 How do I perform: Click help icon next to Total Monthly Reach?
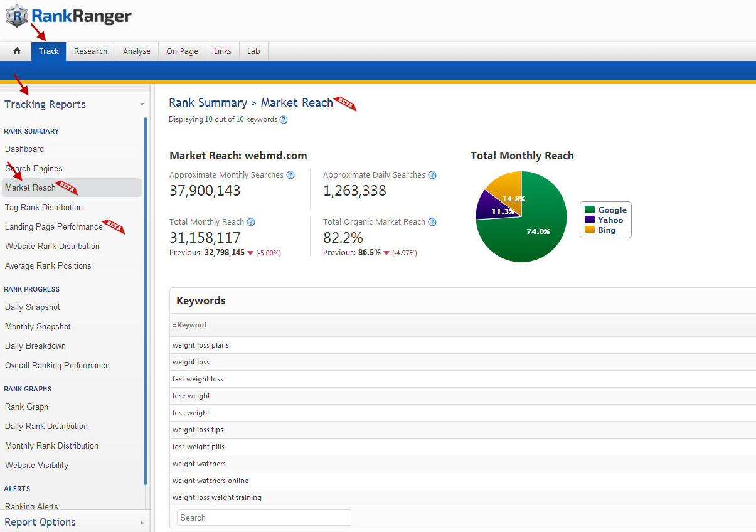pyautogui.click(x=251, y=222)
